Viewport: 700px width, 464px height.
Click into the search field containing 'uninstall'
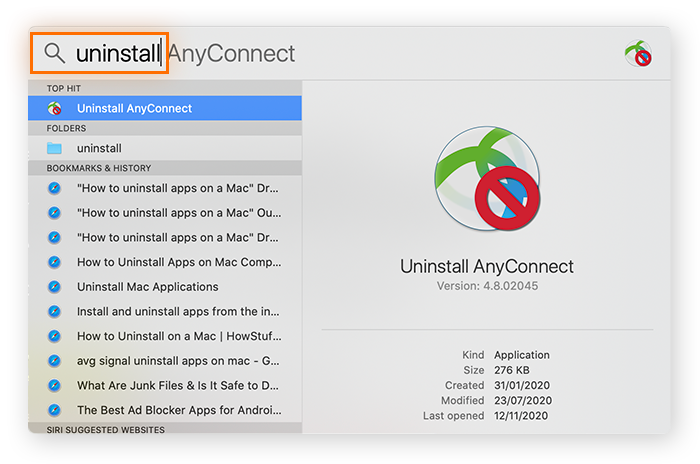tap(100, 53)
